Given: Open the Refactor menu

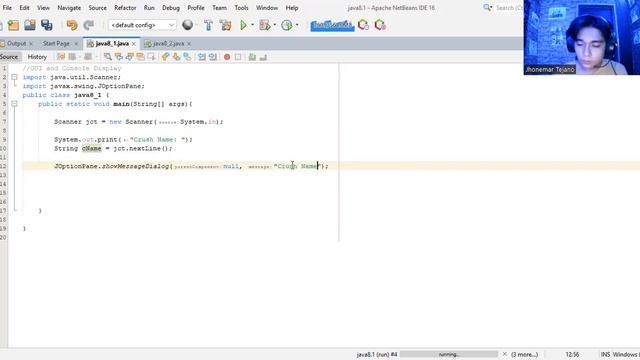Looking at the screenshot, I should coord(125,8).
